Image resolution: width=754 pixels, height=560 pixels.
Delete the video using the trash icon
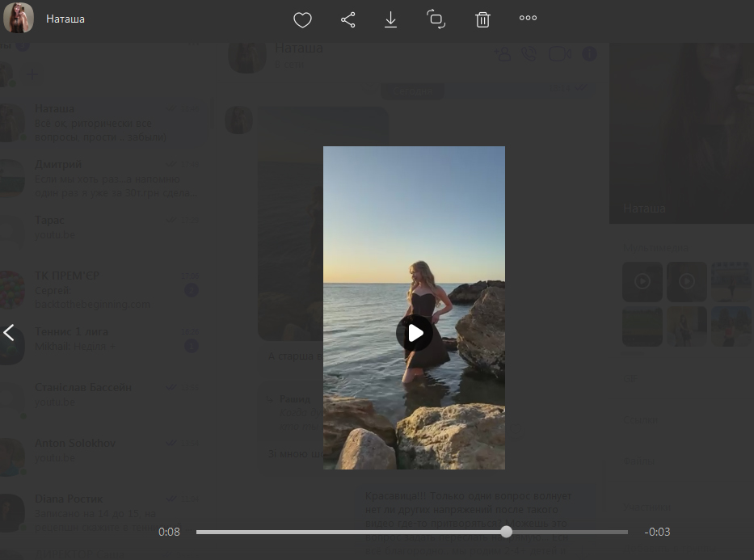point(482,19)
